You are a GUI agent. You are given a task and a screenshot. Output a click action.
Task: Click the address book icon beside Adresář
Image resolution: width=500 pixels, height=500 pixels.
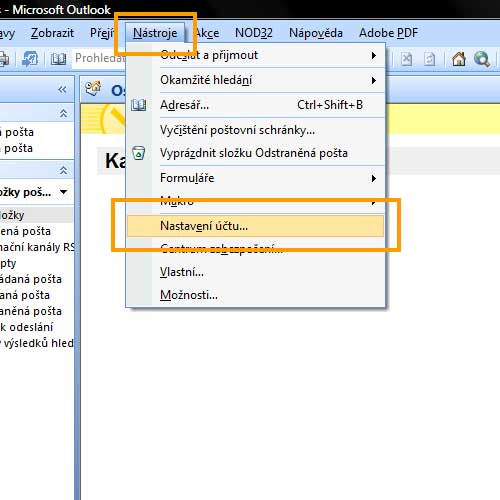point(138,105)
